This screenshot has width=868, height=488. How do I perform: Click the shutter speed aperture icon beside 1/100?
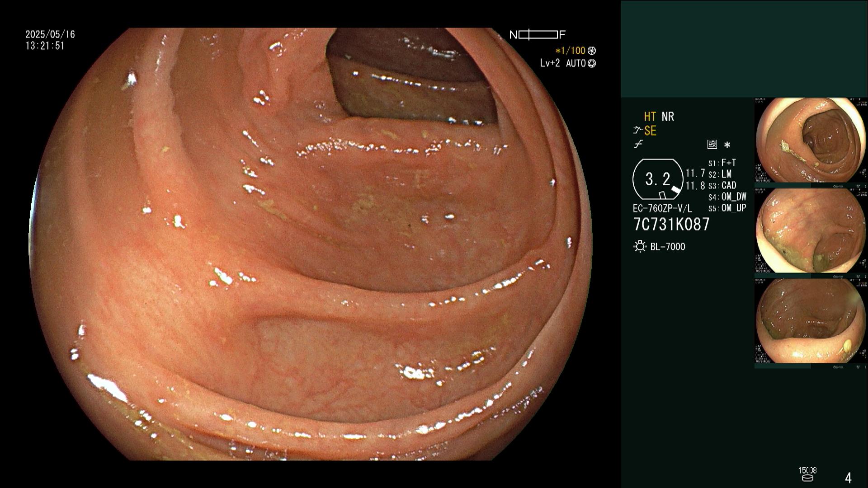(x=592, y=51)
